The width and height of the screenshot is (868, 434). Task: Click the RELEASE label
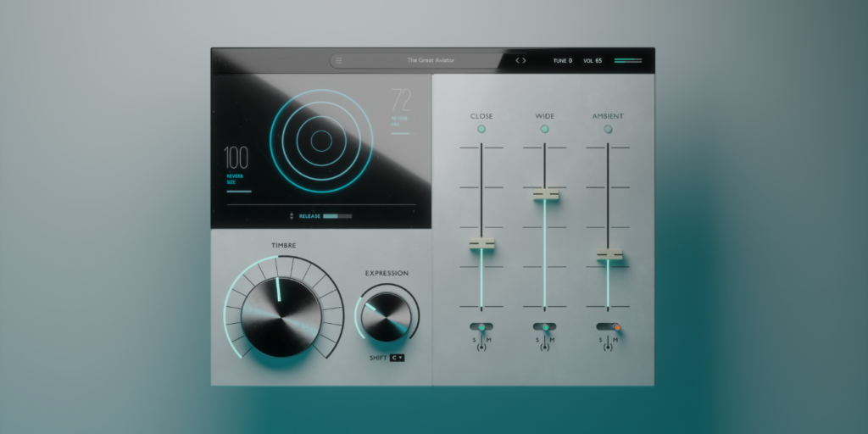click(309, 216)
